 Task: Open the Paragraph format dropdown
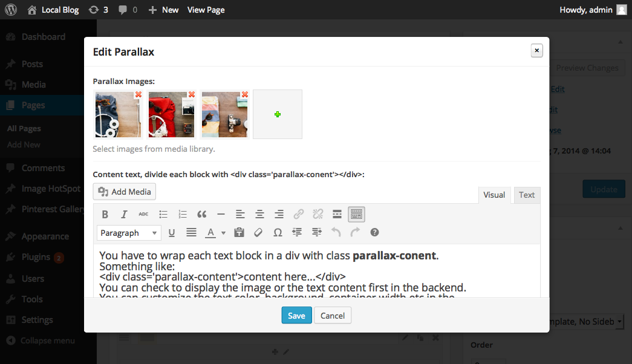coord(129,233)
